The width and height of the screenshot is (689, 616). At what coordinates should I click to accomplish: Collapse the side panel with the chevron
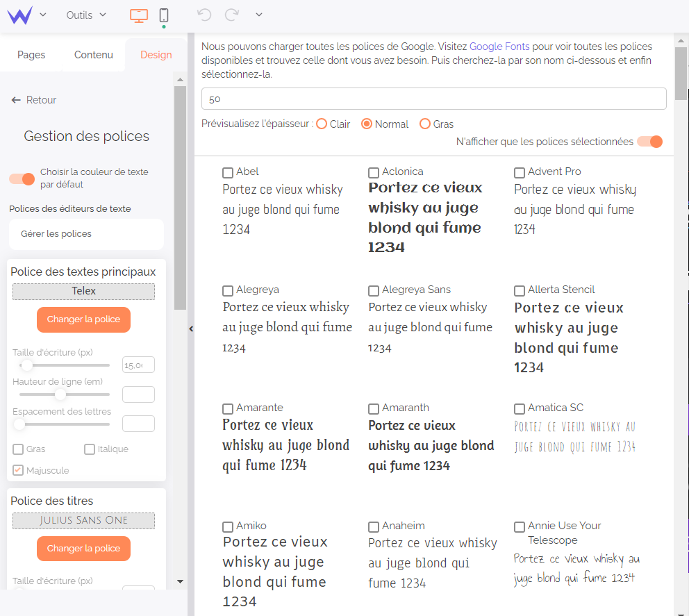tap(190, 329)
